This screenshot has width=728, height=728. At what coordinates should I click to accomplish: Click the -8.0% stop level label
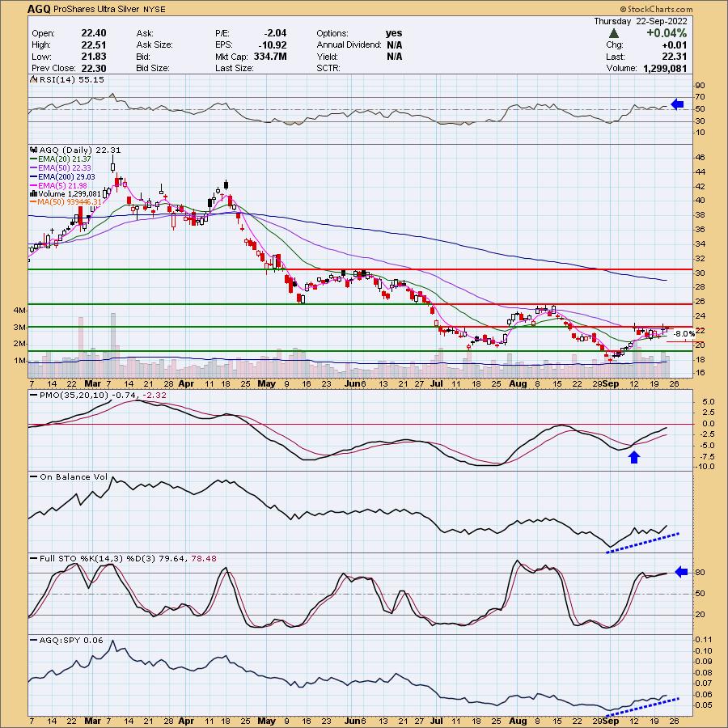[684, 333]
